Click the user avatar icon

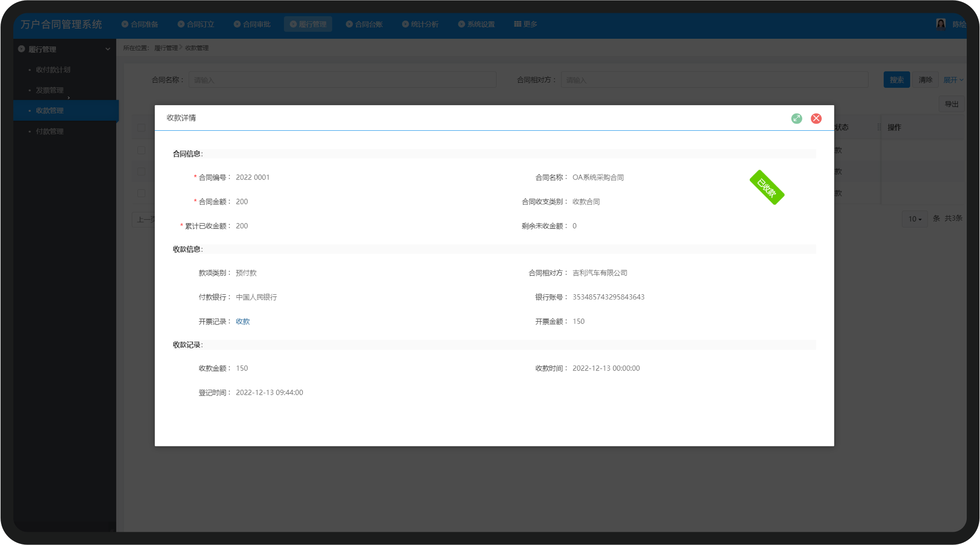point(941,24)
